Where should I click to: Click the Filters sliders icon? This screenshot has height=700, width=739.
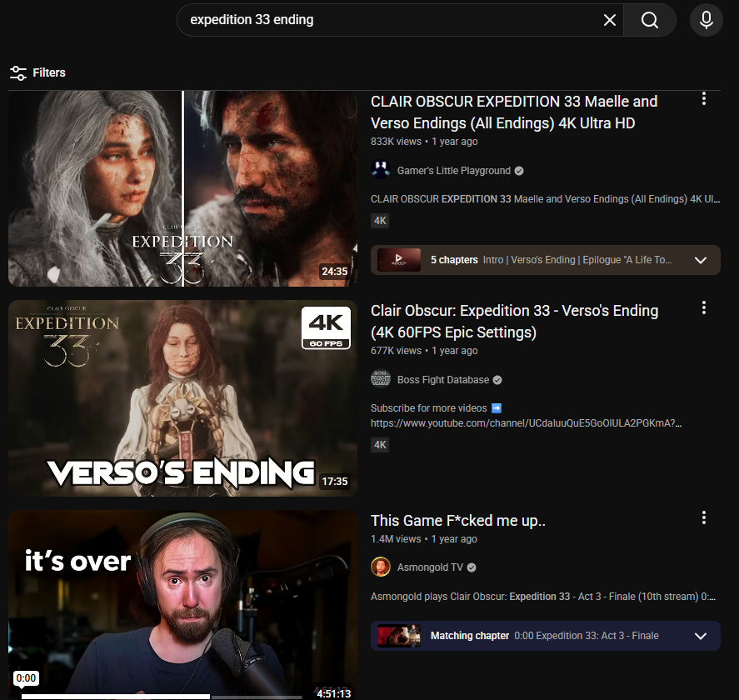(18, 72)
